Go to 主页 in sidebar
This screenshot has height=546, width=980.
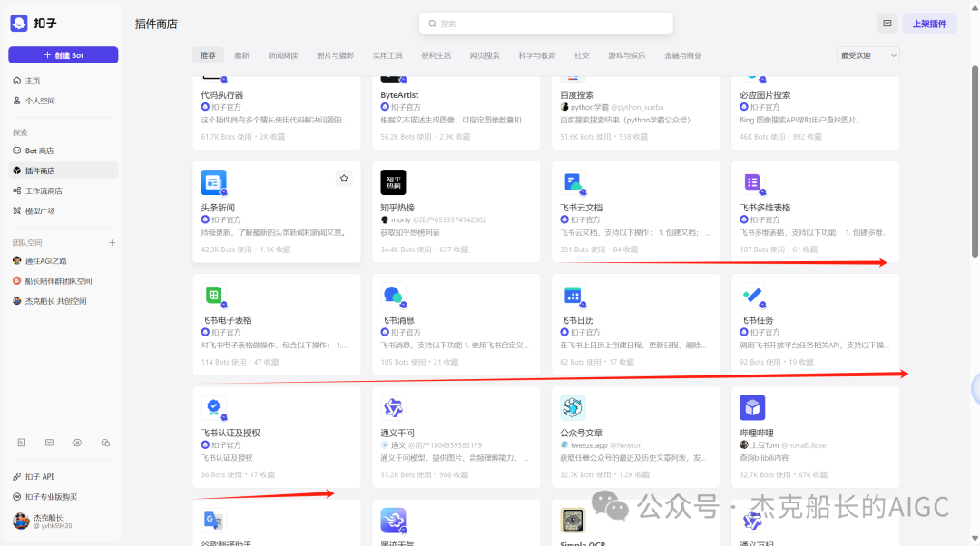coord(64,81)
